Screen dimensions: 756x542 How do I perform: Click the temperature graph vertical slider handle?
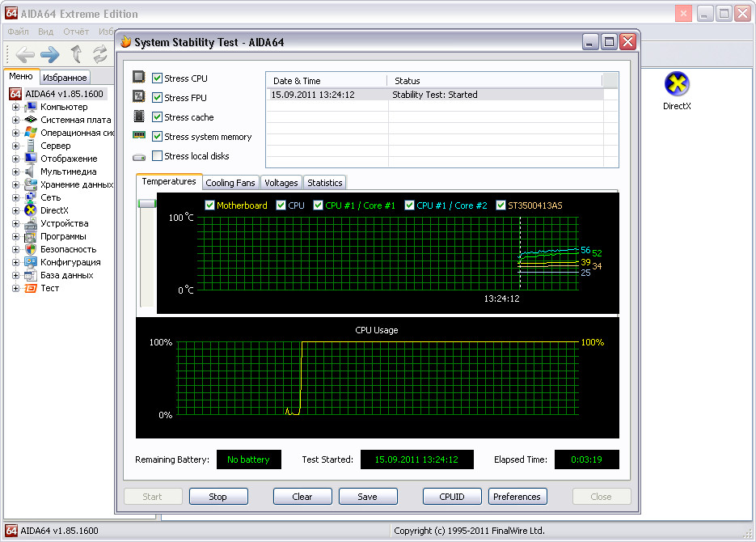tap(147, 204)
